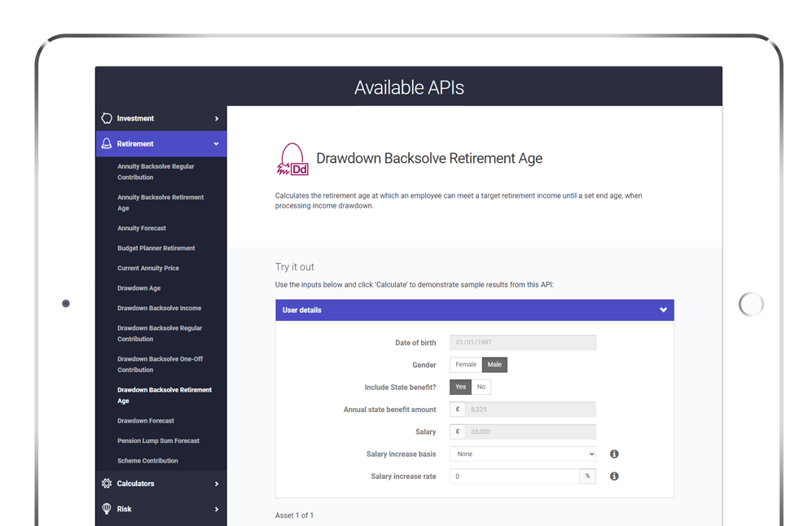Set Include State benefit to Yes

pos(460,387)
